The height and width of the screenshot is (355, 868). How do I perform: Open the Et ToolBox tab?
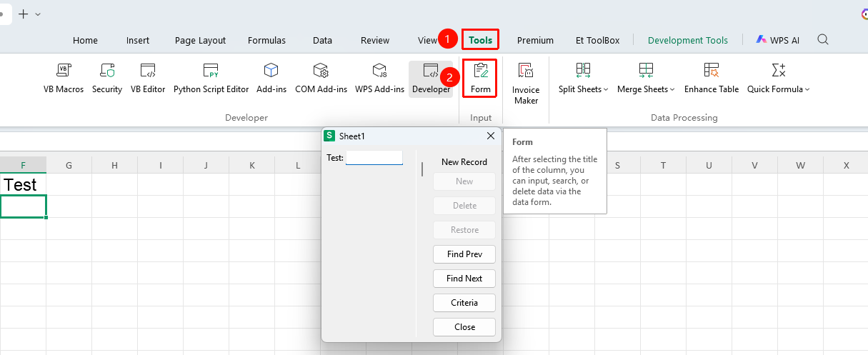coord(597,41)
